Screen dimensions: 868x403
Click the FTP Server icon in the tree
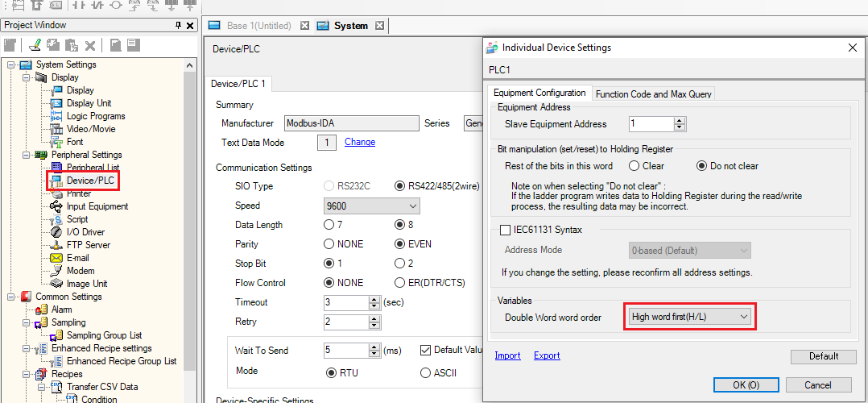click(x=56, y=245)
